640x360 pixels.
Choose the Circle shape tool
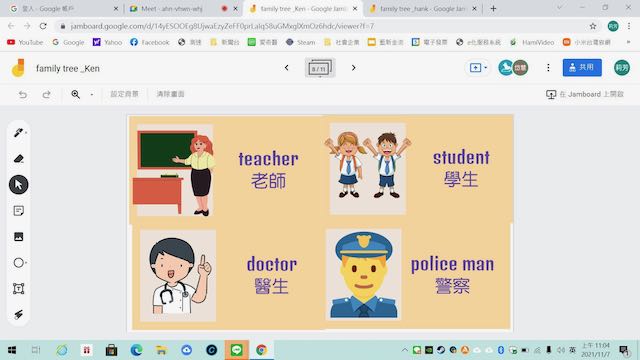pyautogui.click(x=18, y=263)
